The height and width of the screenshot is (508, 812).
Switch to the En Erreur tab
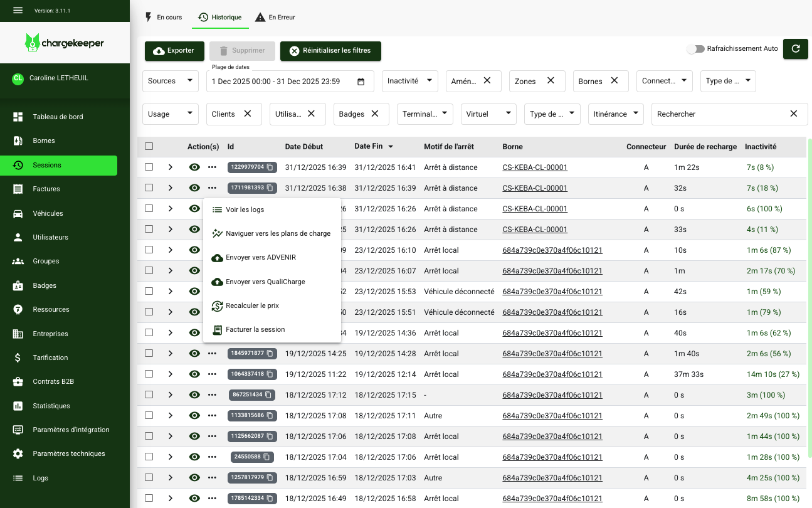point(275,17)
